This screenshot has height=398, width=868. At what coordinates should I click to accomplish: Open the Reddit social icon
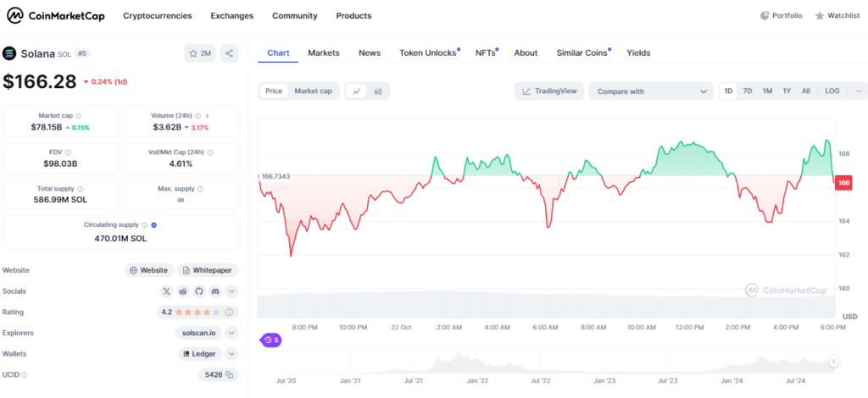coord(183,290)
